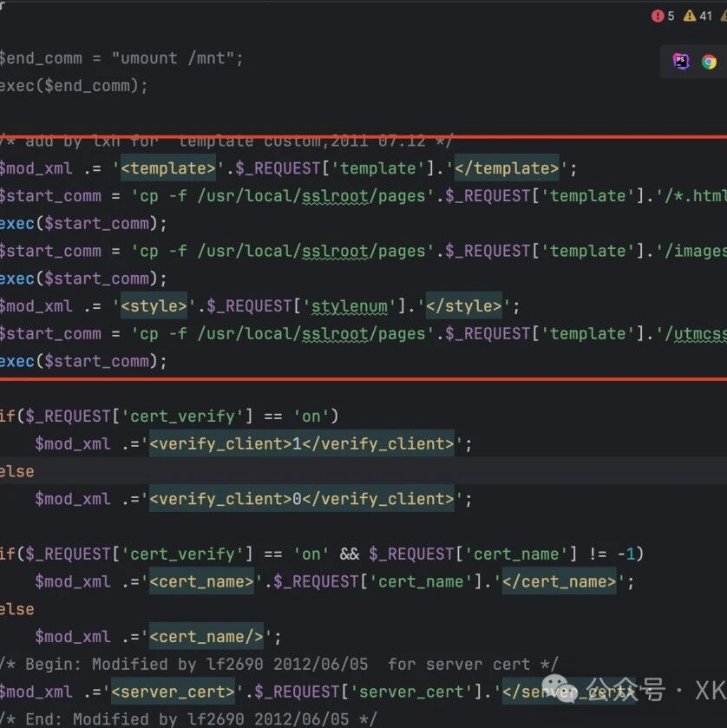Place cursor on the '<template>' string literal
Image resolution: width=727 pixels, height=728 pixels.
click(x=168, y=168)
